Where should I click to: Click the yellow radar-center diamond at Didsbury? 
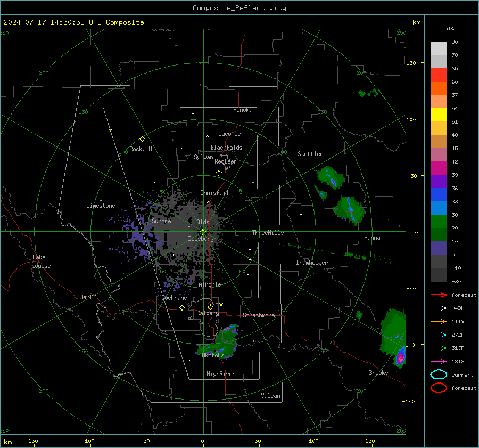[x=203, y=232]
